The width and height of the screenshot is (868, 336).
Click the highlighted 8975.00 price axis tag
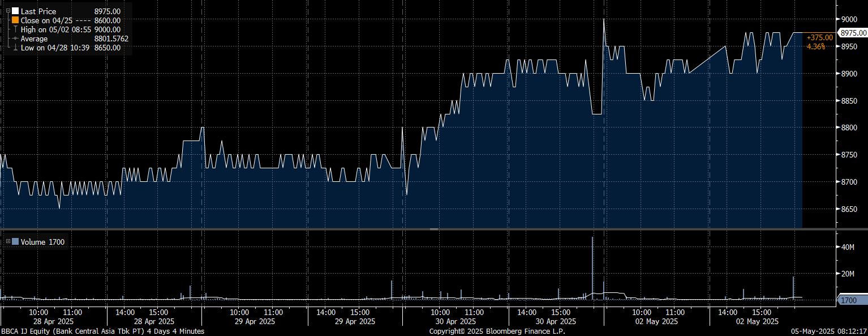tap(853, 33)
